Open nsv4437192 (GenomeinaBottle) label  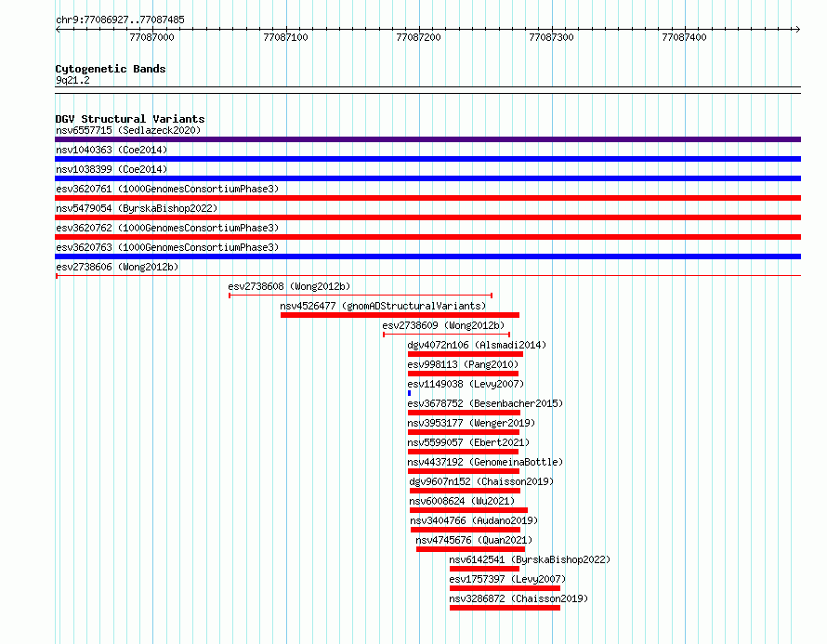coord(485,462)
